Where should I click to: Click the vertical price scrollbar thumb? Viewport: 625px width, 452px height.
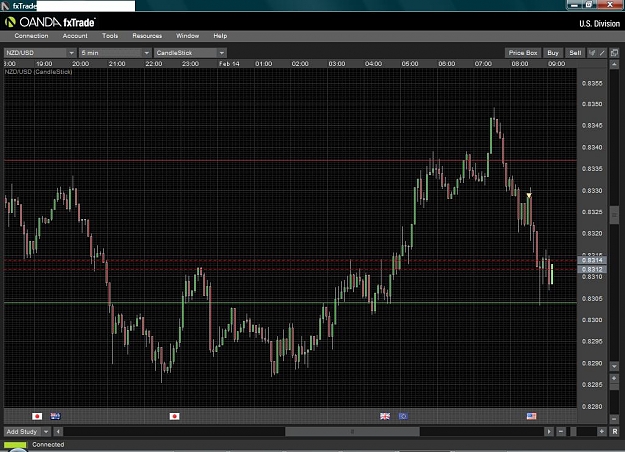coord(614,215)
